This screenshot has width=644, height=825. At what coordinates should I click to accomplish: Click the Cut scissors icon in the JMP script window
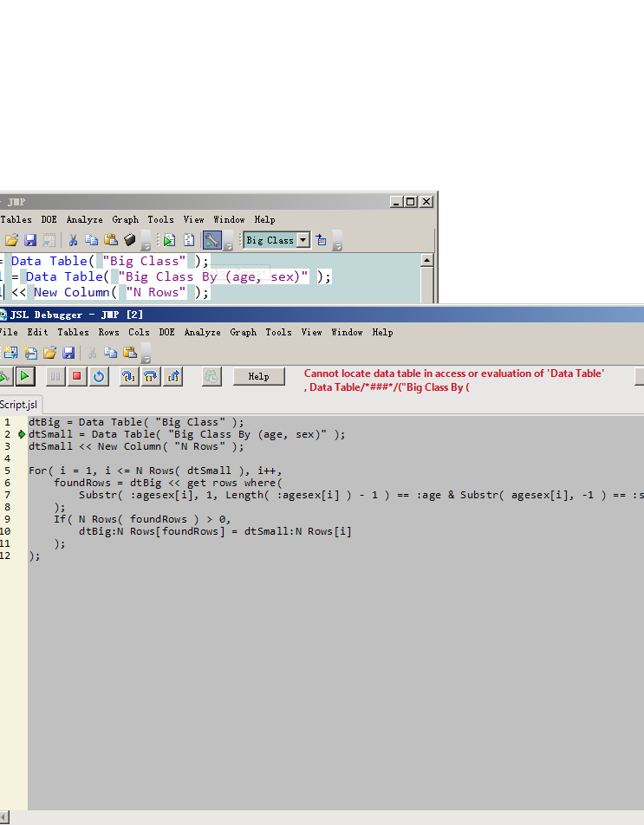73,240
